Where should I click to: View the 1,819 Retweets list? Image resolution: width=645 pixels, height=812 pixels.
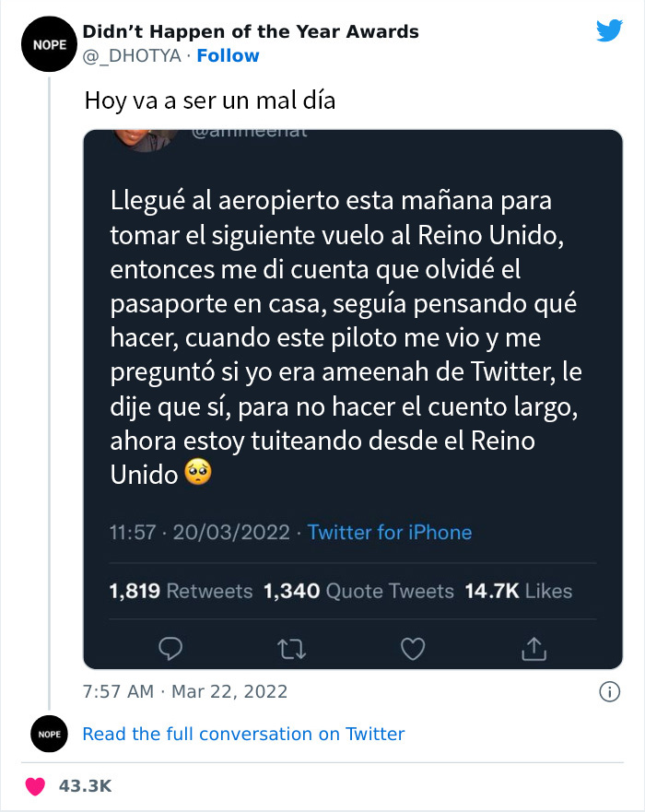[x=181, y=591]
